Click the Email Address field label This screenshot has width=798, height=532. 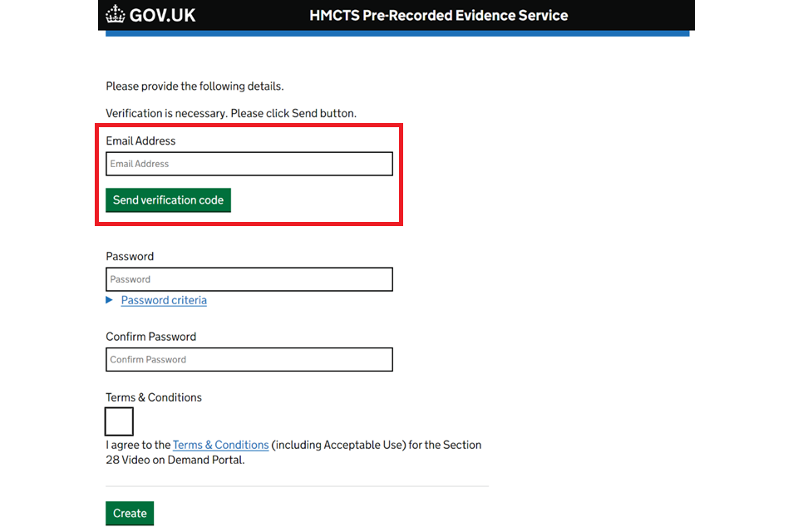click(x=140, y=140)
